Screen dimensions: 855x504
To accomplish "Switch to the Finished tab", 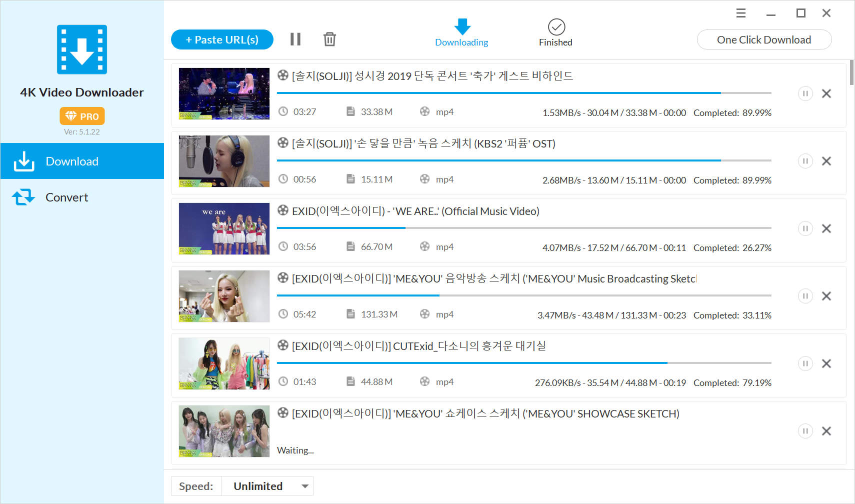I will click(555, 33).
